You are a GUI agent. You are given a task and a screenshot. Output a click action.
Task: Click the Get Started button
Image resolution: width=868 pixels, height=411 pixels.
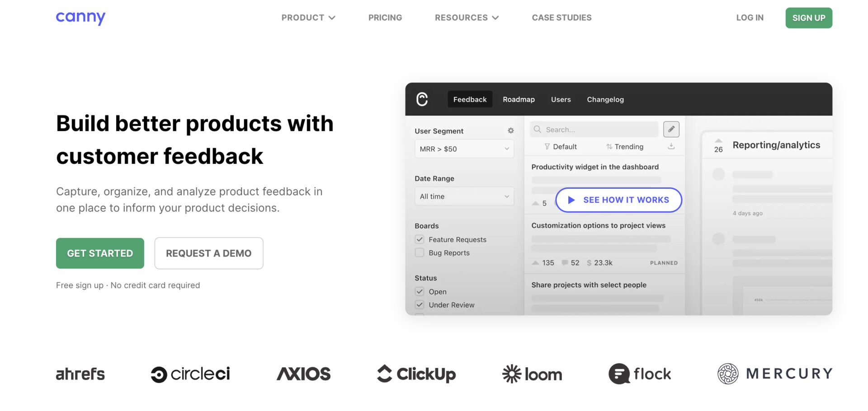pos(99,253)
